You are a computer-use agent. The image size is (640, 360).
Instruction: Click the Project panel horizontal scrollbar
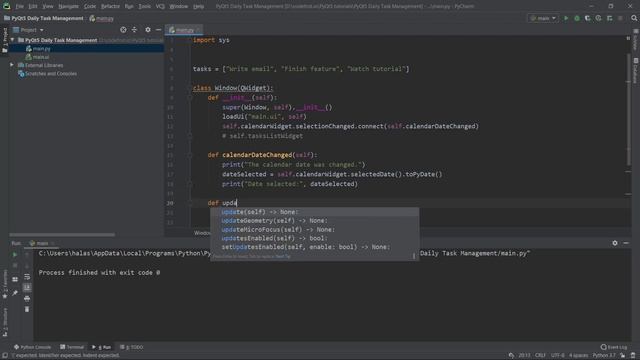pos(62,235)
